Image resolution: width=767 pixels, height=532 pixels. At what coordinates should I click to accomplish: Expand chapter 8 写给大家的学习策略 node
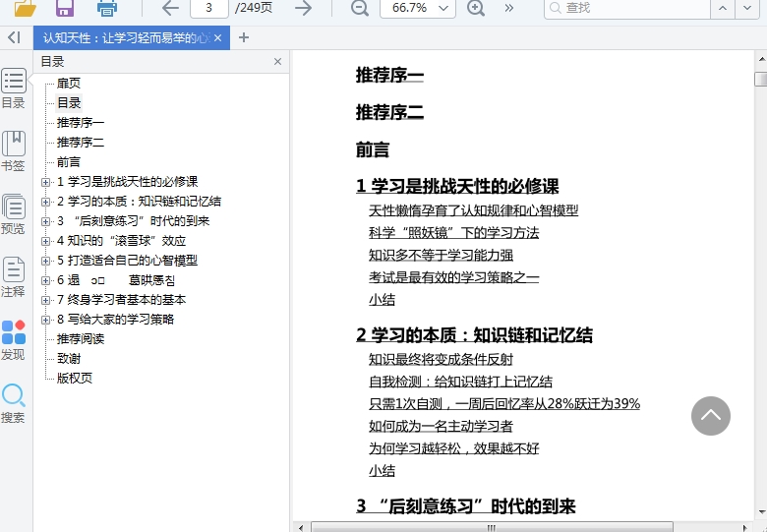click(x=45, y=320)
